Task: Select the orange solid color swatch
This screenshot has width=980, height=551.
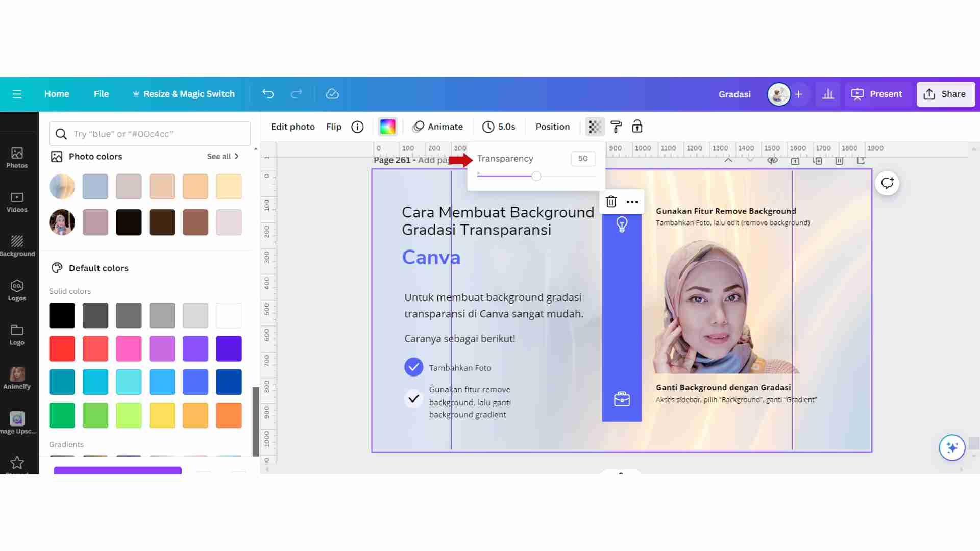Action: point(229,415)
